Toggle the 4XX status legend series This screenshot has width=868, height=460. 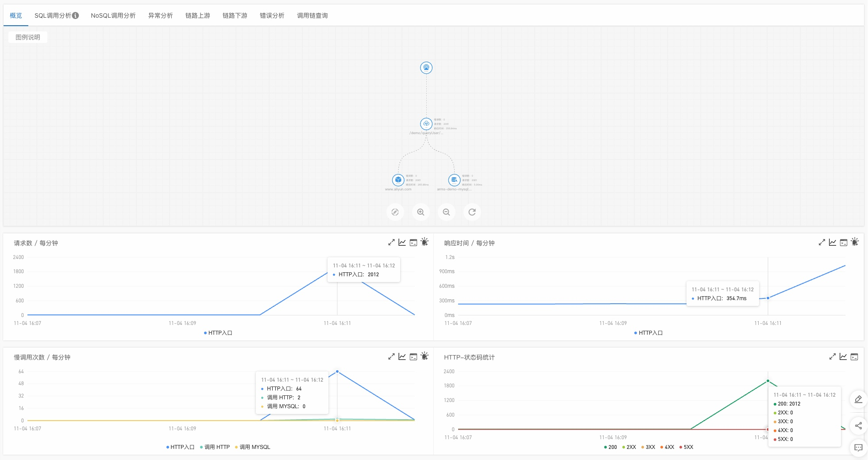667,447
